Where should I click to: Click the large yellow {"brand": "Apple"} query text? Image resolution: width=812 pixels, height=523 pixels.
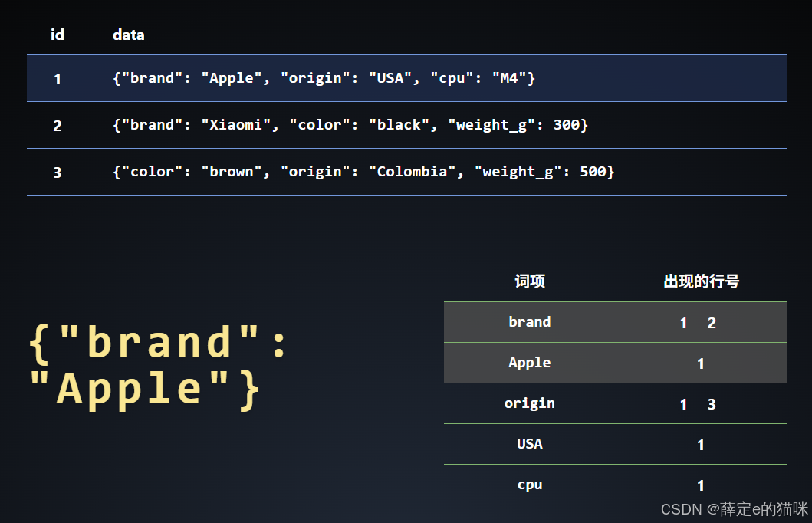pyautogui.click(x=157, y=367)
